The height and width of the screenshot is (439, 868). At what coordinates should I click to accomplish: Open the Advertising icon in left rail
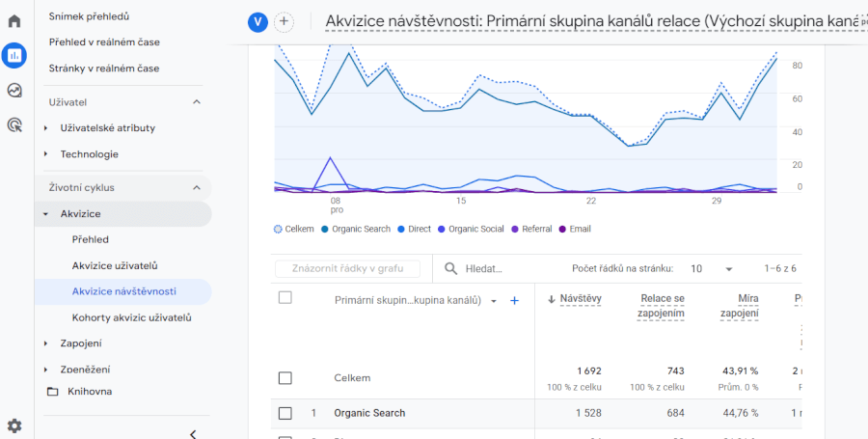pos(14,124)
